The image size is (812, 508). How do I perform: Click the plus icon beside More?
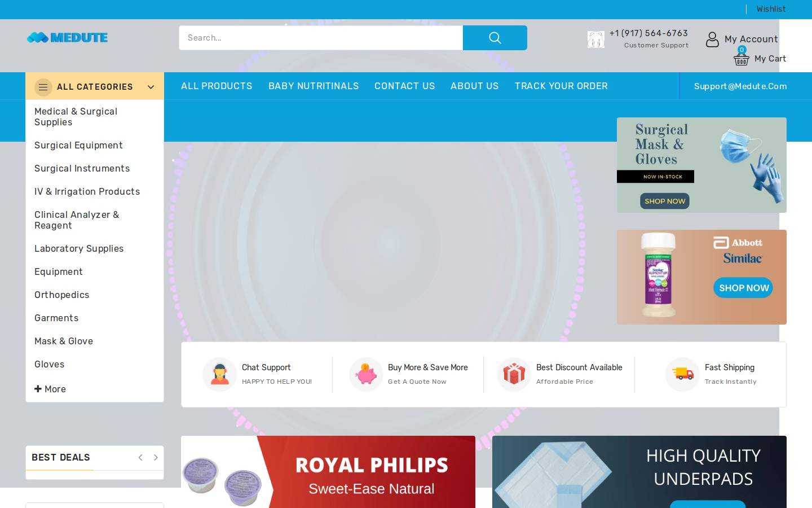(38, 389)
